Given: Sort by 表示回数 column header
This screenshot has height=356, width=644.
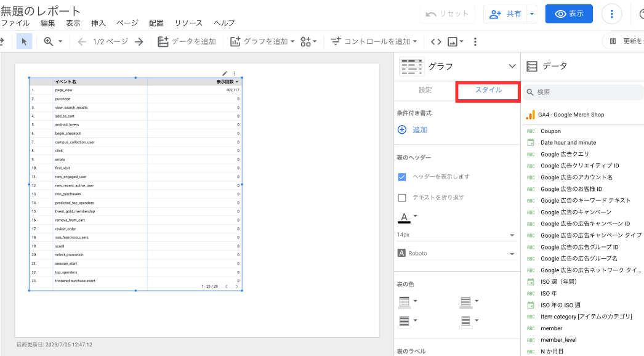Looking at the screenshot, I should coord(227,82).
